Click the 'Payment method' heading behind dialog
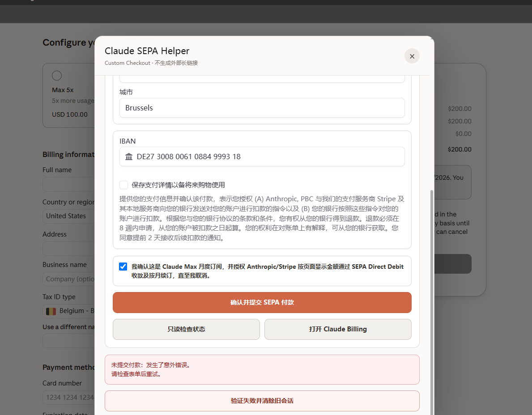This screenshot has height=415, width=532. (x=68, y=367)
